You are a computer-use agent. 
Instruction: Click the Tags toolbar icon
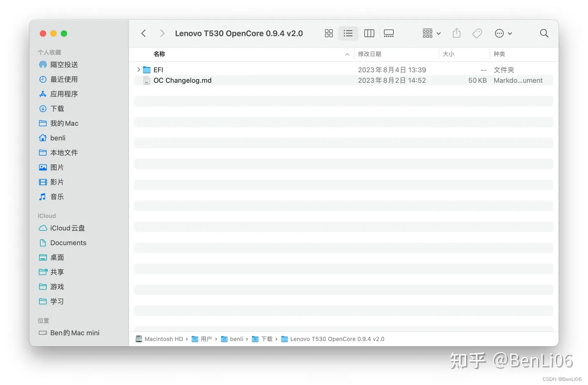tap(477, 33)
